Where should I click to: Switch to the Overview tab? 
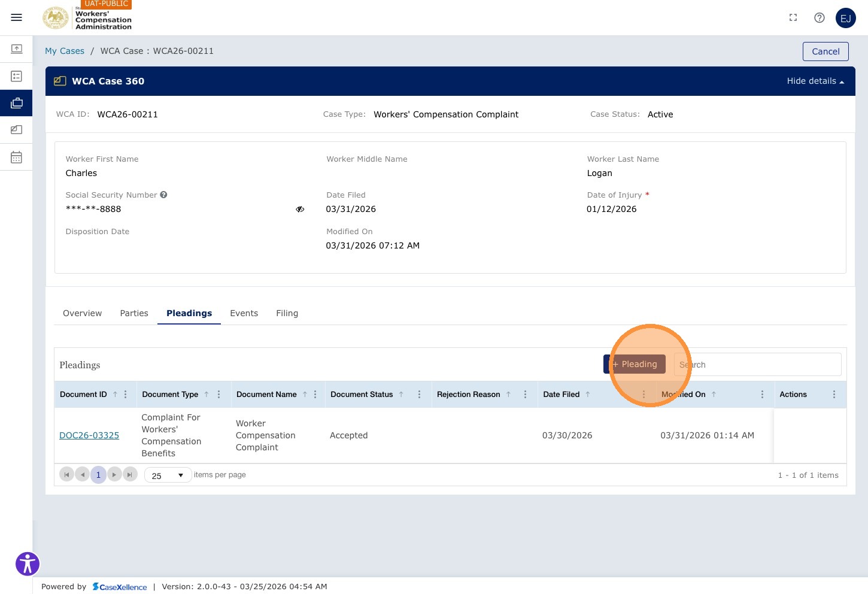pyautogui.click(x=83, y=313)
